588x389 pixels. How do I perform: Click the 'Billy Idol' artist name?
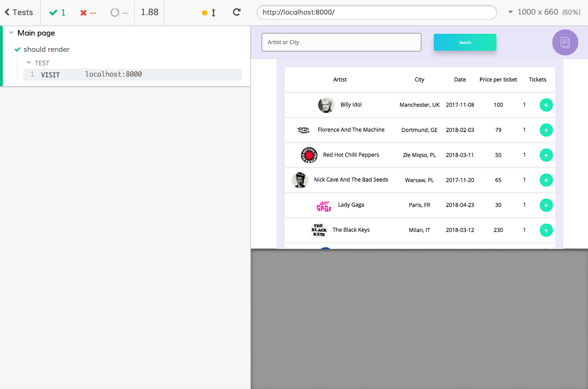click(351, 104)
